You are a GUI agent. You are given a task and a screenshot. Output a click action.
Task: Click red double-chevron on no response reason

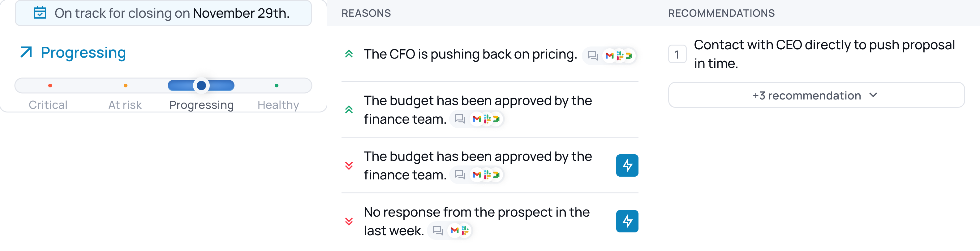(349, 221)
